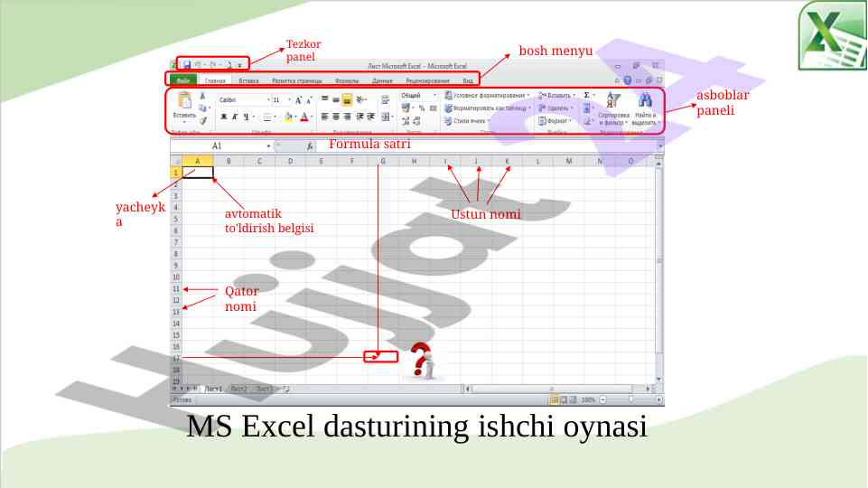Toggle the highlighted Bottom Align icon

point(347,99)
